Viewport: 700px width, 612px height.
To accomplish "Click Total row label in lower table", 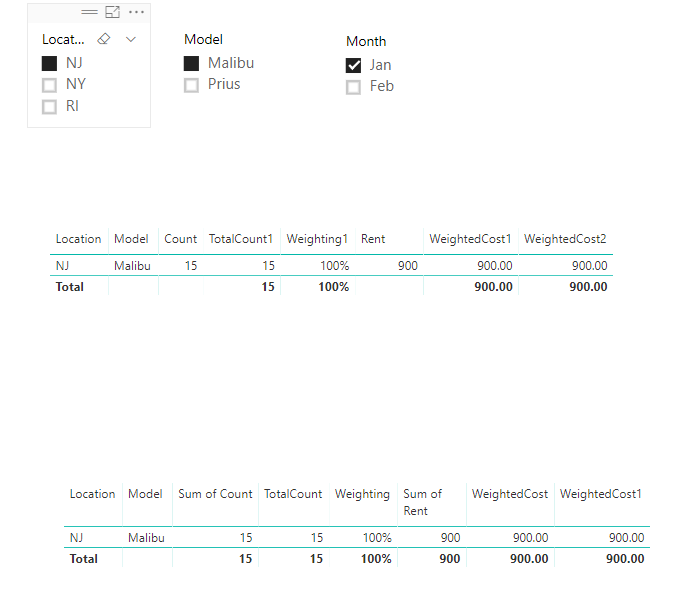I will [x=83, y=558].
